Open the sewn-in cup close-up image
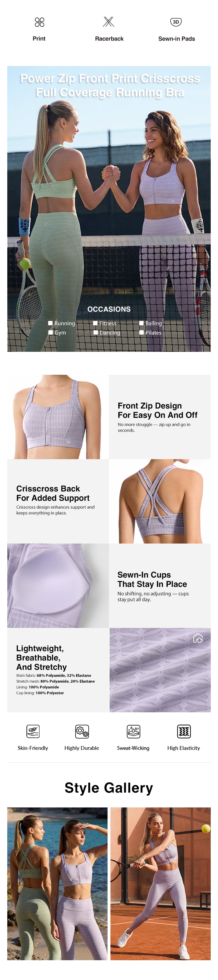The image size is (218, 980). pos(58,585)
